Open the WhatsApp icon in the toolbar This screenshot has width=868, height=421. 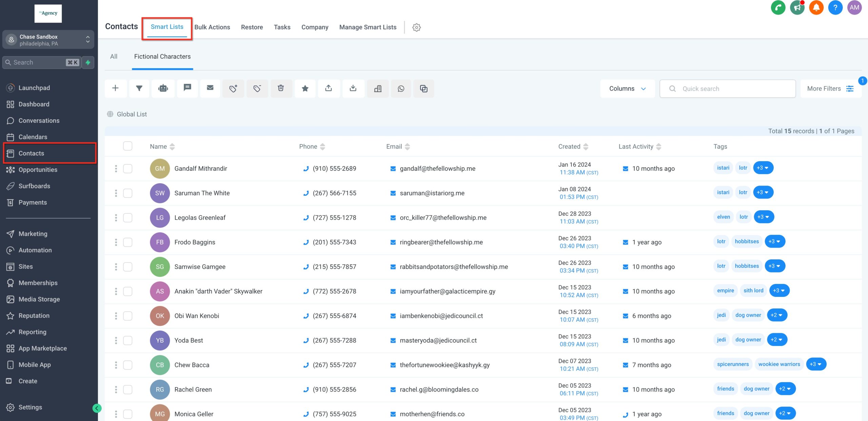(401, 88)
